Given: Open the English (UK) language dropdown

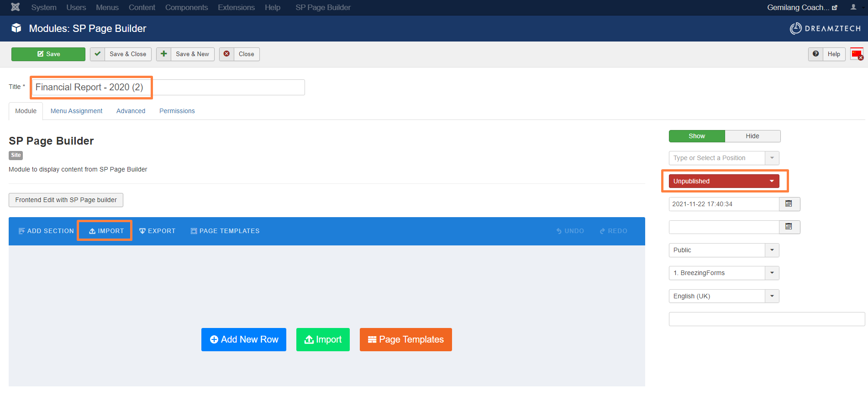Looking at the screenshot, I should 724,296.
